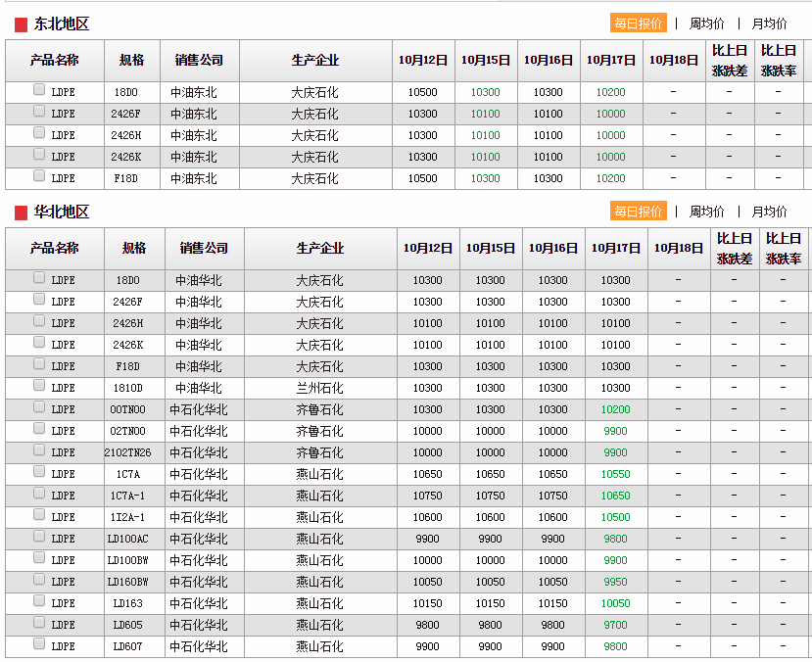The height and width of the screenshot is (662, 812).
Task: Click green 10550 price in 1C7A row
Action: click(x=615, y=474)
